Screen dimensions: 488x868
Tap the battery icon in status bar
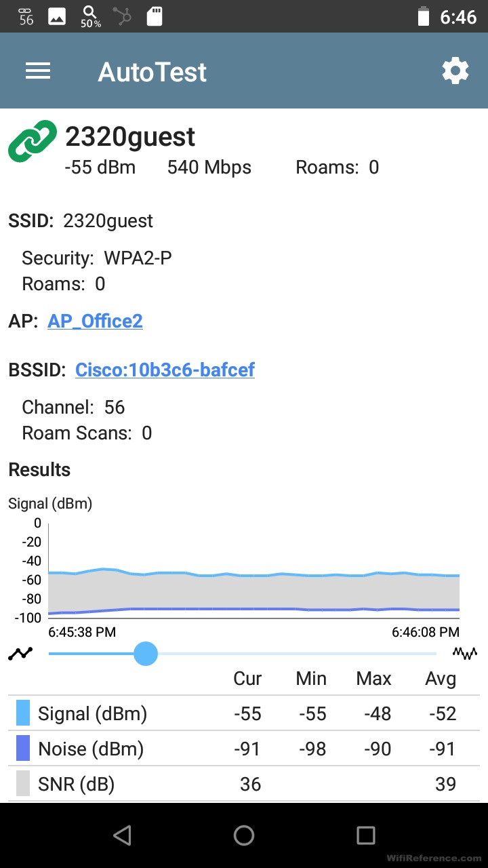(424, 16)
